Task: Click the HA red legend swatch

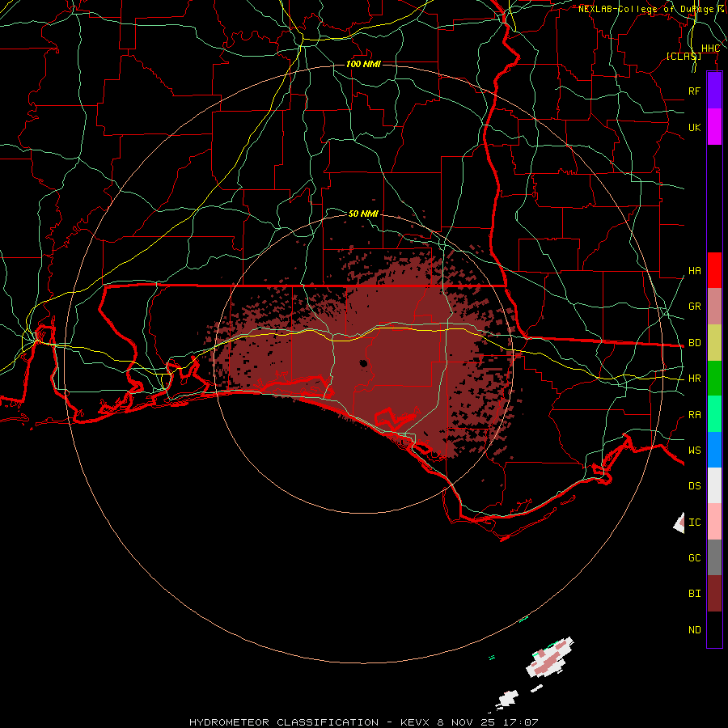Action: point(714,270)
